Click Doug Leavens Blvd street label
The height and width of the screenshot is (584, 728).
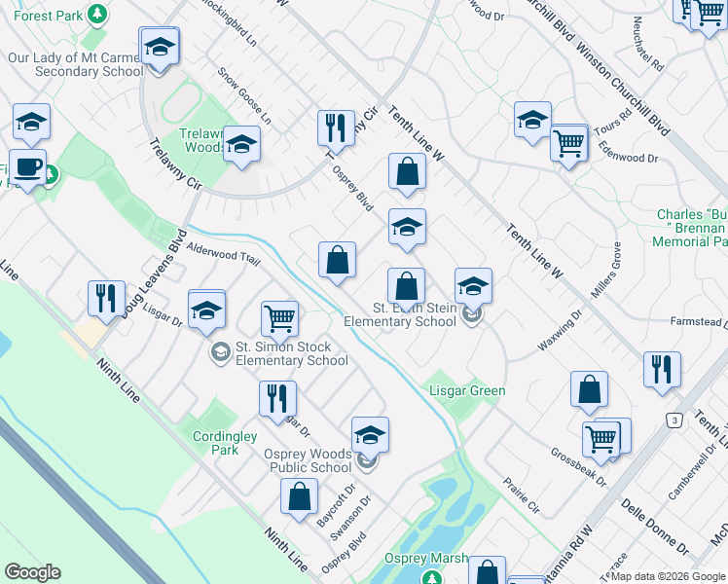[x=154, y=274]
